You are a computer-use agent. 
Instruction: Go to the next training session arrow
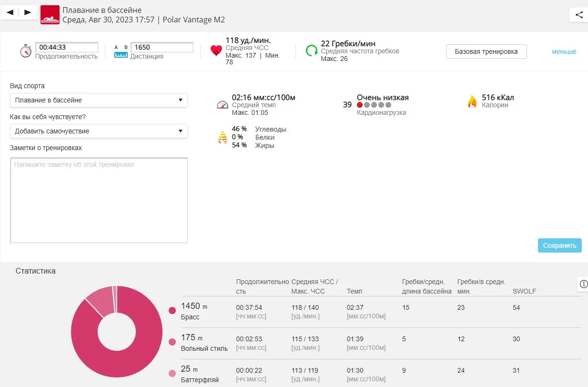[28, 12]
